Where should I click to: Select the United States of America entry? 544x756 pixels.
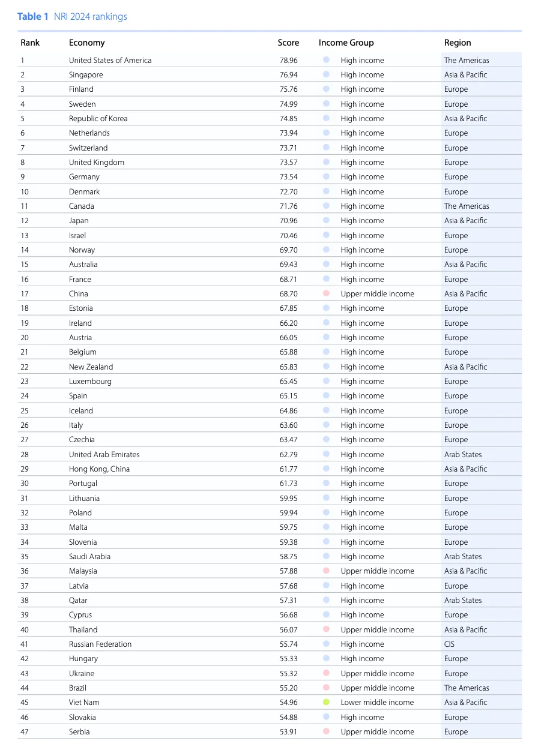[110, 60]
